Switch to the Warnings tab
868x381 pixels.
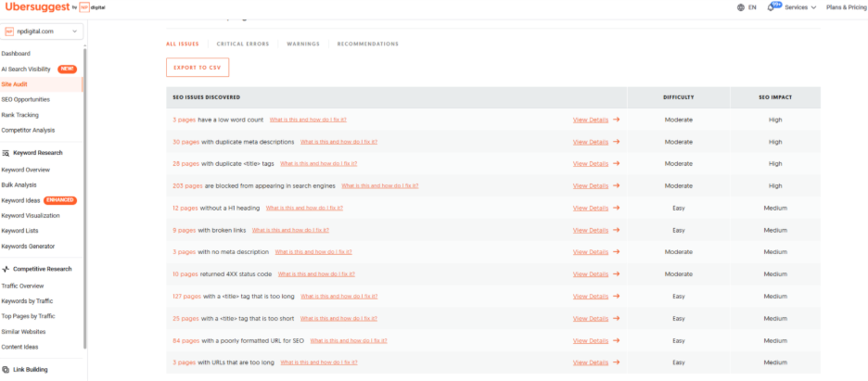pyautogui.click(x=303, y=44)
